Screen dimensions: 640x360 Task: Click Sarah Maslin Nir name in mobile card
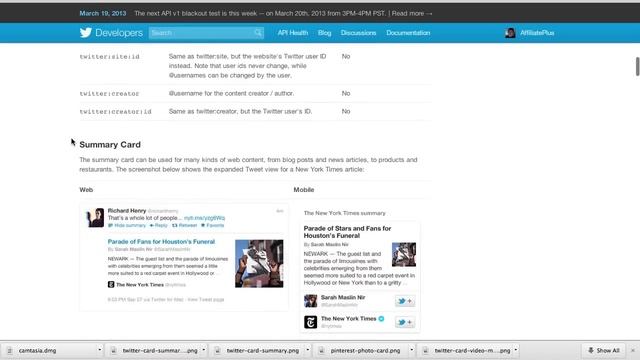[343, 298]
